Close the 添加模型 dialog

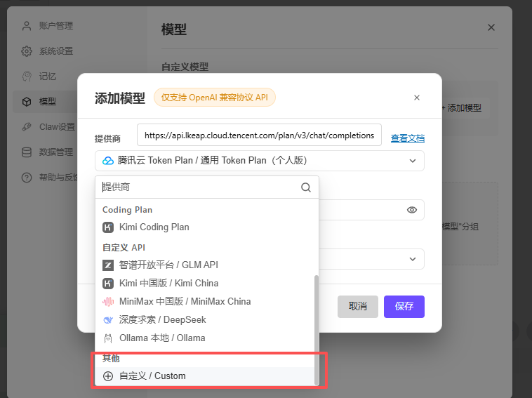pyautogui.click(x=417, y=98)
